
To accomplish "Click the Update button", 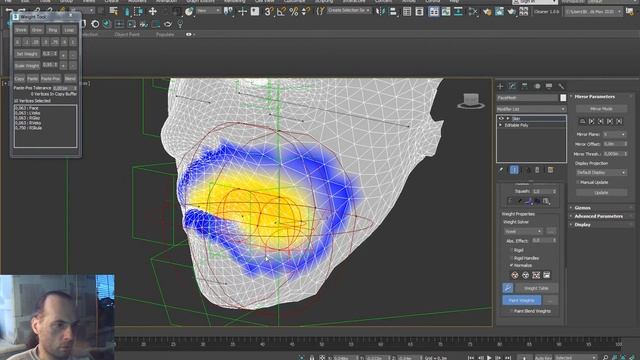I will (x=601, y=192).
